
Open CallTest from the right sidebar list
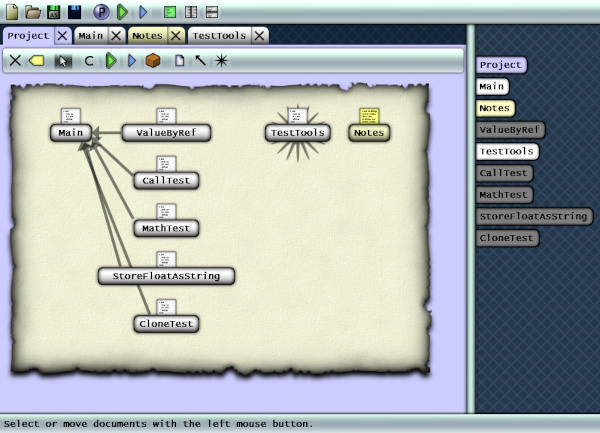click(504, 173)
